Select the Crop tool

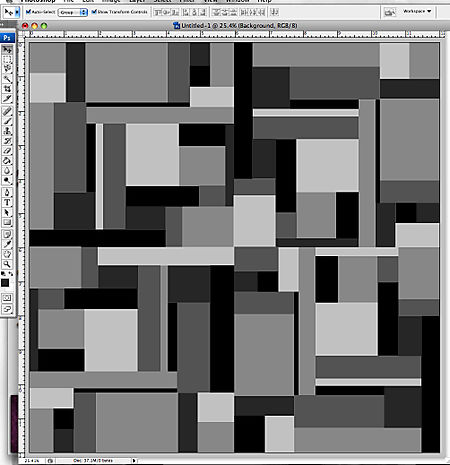point(7,89)
